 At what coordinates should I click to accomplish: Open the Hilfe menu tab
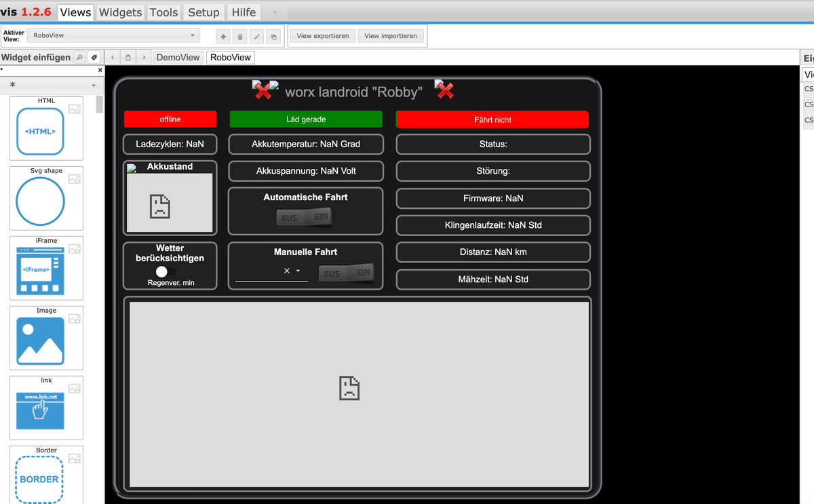click(244, 12)
